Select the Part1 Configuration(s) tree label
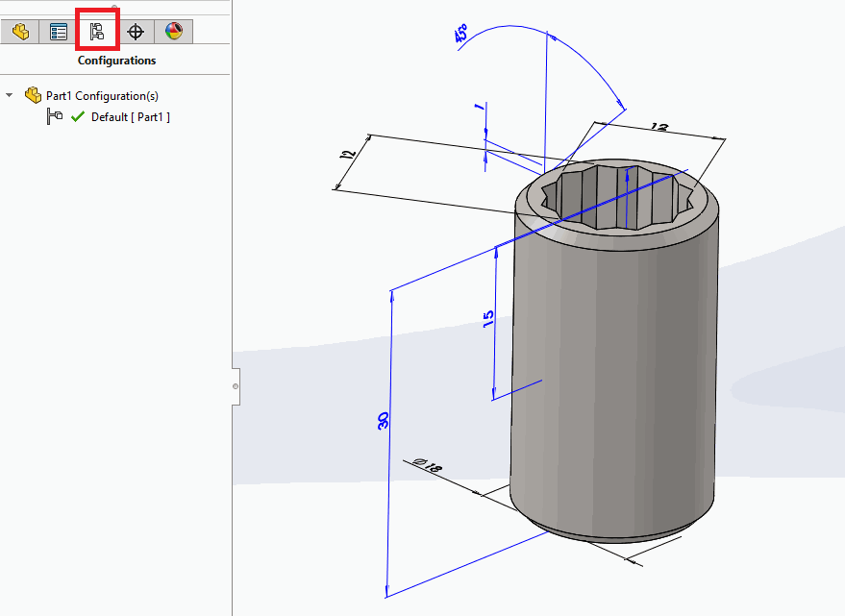The height and width of the screenshot is (616, 845). (x=102, y=96)
